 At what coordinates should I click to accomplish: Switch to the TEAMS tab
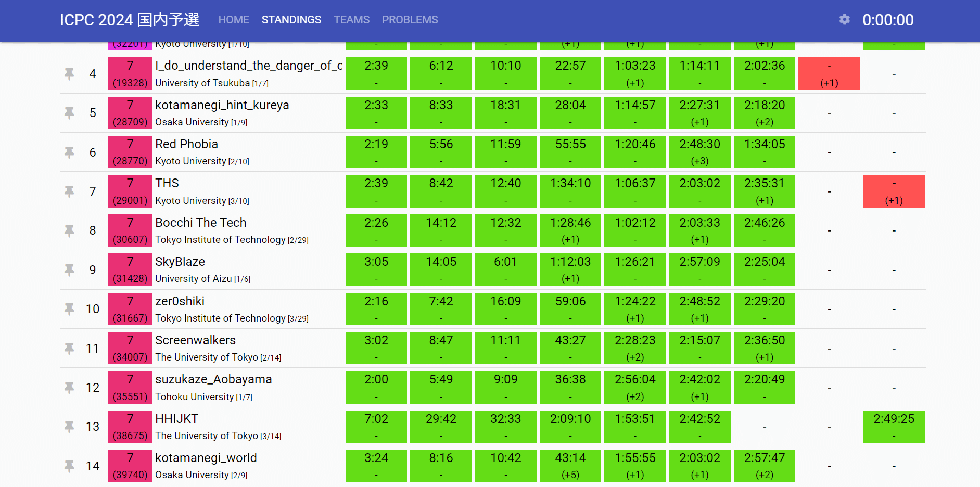351,20
